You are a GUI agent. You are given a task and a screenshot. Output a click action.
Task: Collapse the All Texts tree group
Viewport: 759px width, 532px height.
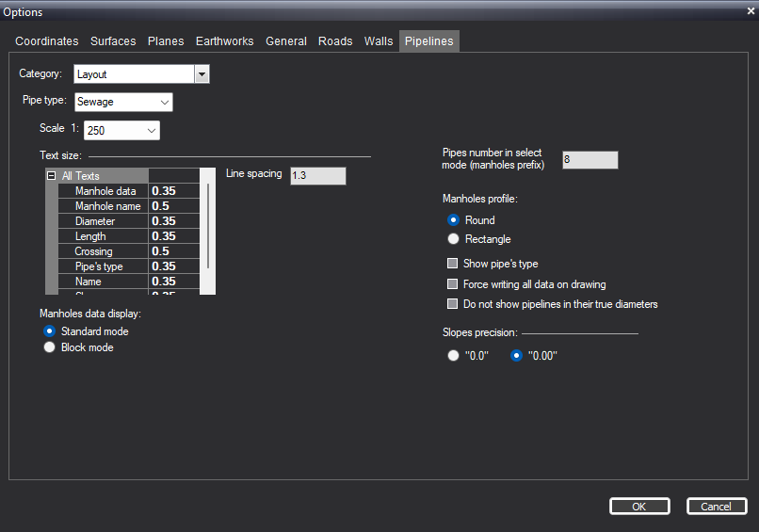point(51,176)
